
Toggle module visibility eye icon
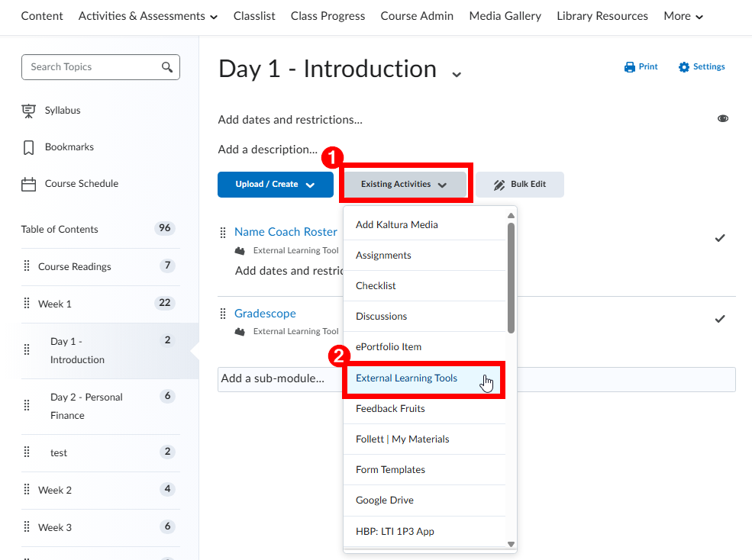coord(722,119)
